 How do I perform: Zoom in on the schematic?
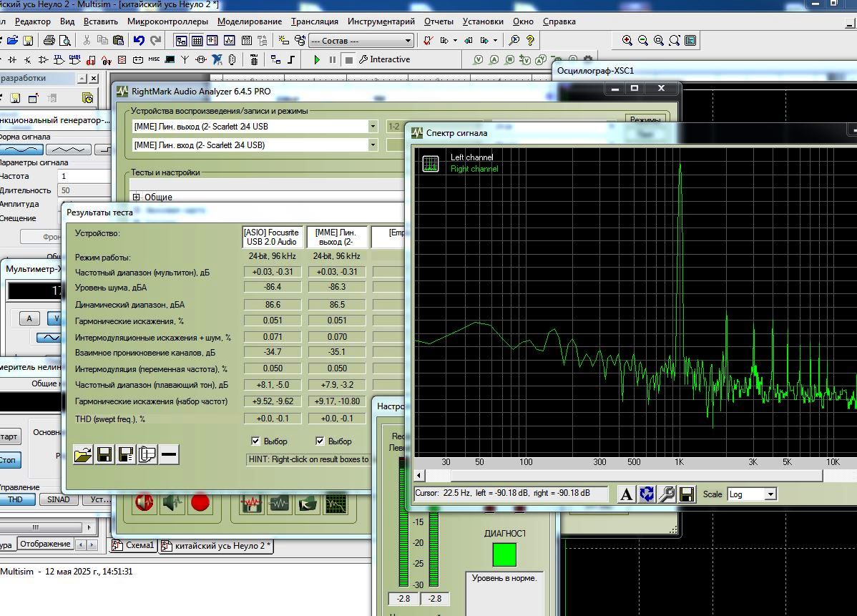pyautogui.click(x=627, y=41)
